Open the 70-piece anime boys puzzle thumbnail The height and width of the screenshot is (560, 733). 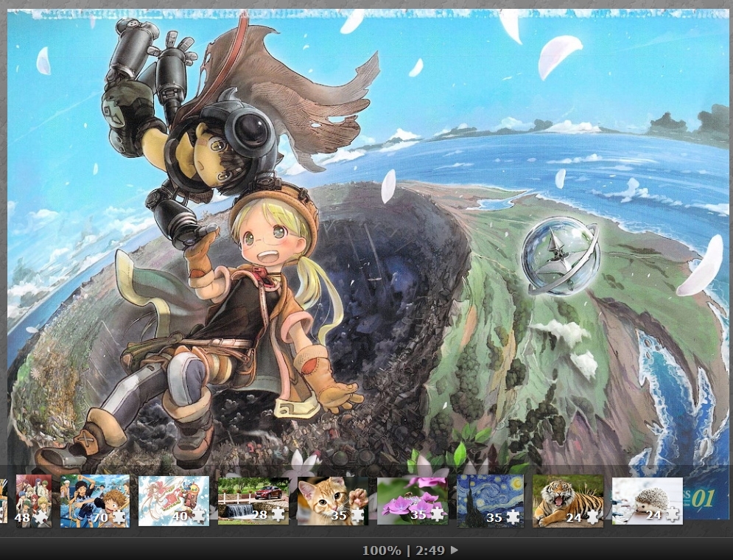pos(95,500)
